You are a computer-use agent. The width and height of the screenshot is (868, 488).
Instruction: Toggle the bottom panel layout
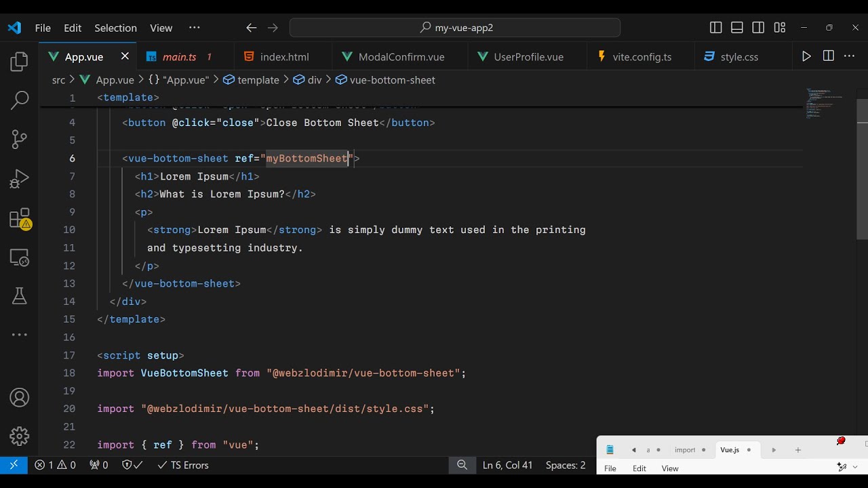coord(737,28)
